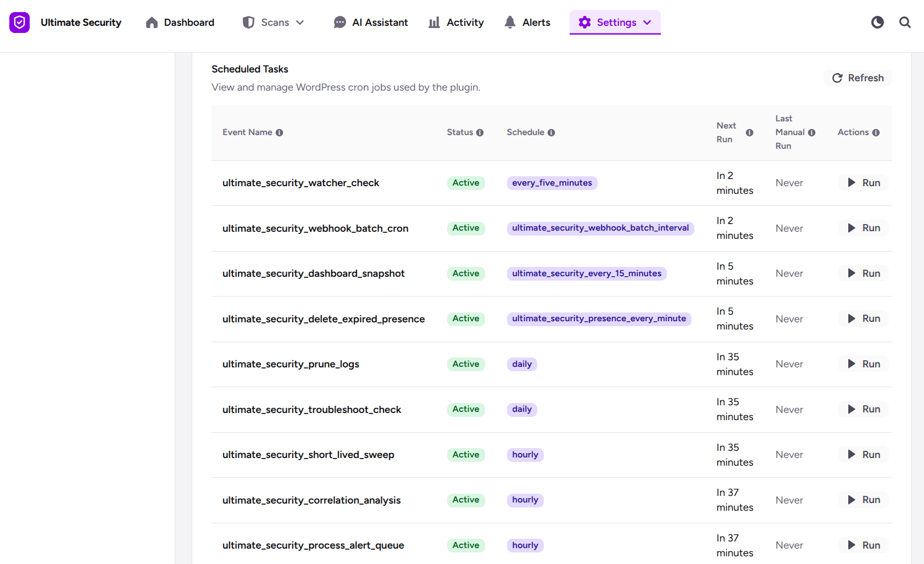Click ultimate_security_webhook_batch_interval schedule badge
This screenshot has height=564, width=924.
click(600, 228)
